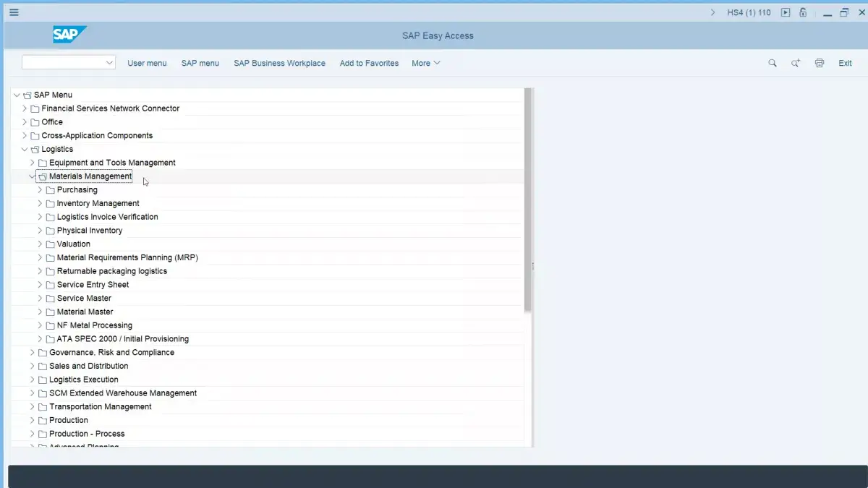Click the Service Entry Sheet folder icon
This screenshot has height=488, width=868.
pyautogui.click(x=51, y=285)
